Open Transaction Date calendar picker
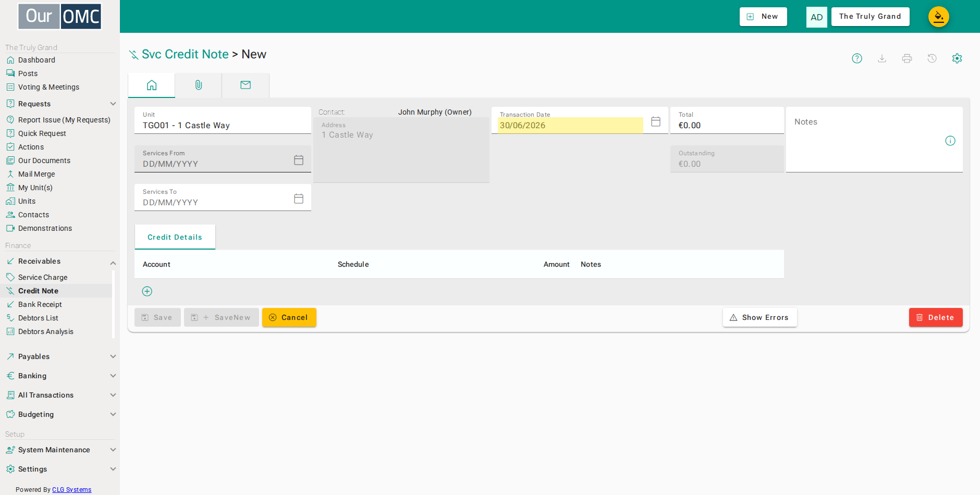The height and width of the screenshot is (495, 980). tap(656, 121)
